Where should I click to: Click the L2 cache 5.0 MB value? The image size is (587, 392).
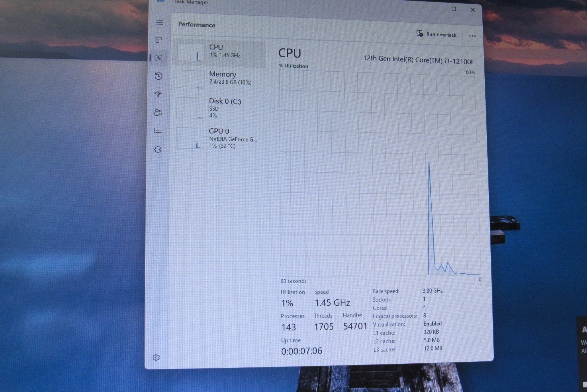[432, 340]
